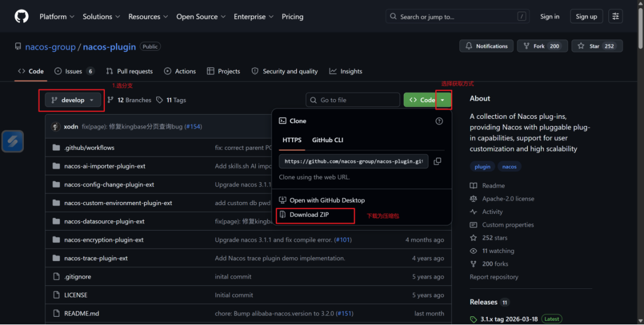Switch to the Code tab
Screen dimensions: 644x325
click(x=31, y=72)
